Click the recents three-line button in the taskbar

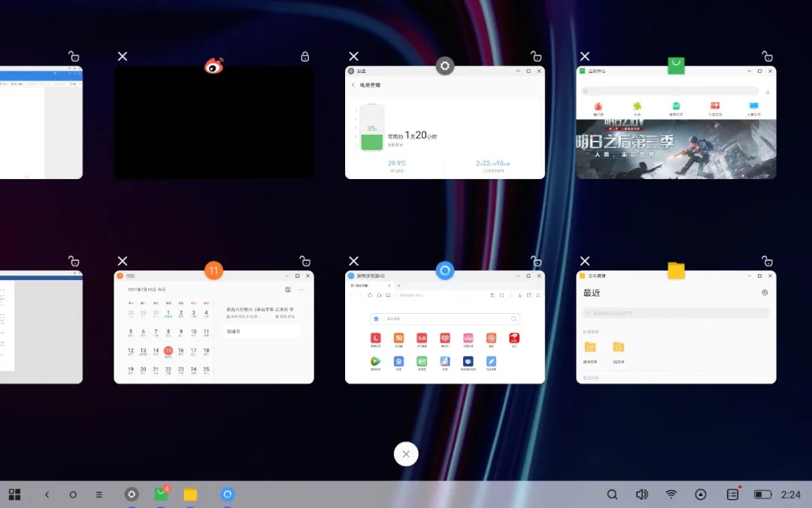(99, 494)
